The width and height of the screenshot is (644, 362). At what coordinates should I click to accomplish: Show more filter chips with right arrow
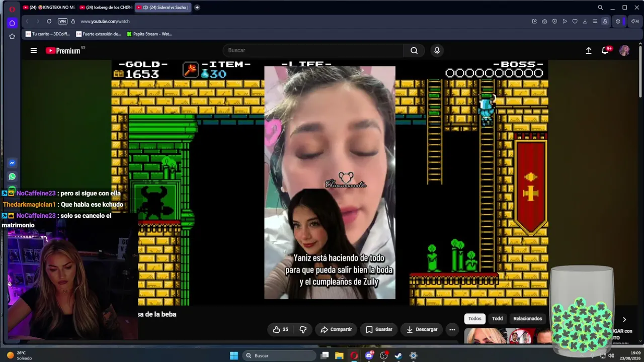[624, 319]
